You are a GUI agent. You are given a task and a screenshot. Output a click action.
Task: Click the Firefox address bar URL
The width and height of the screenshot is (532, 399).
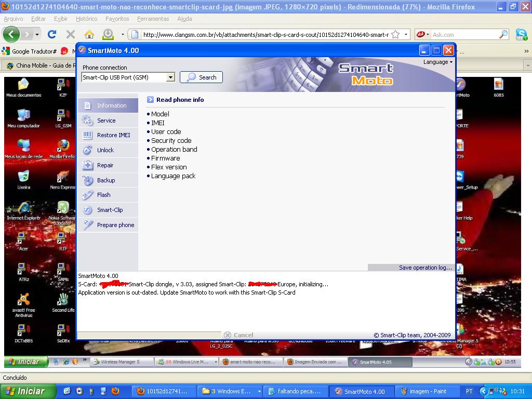[x=265, y=35]
